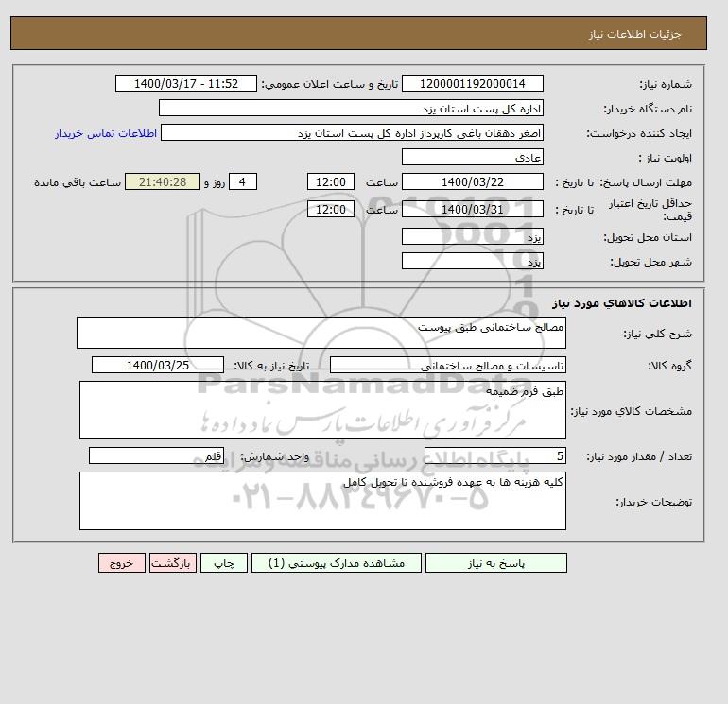Click the label اولویت نیاز
The height and width of the screenshot is (704, 728).
click(x=665, y=158)
